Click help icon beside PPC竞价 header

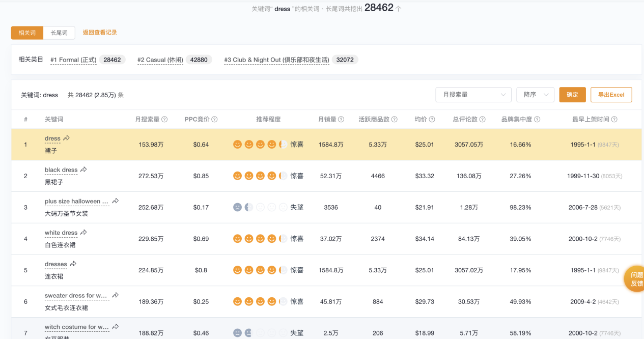[x=214, y=120]
